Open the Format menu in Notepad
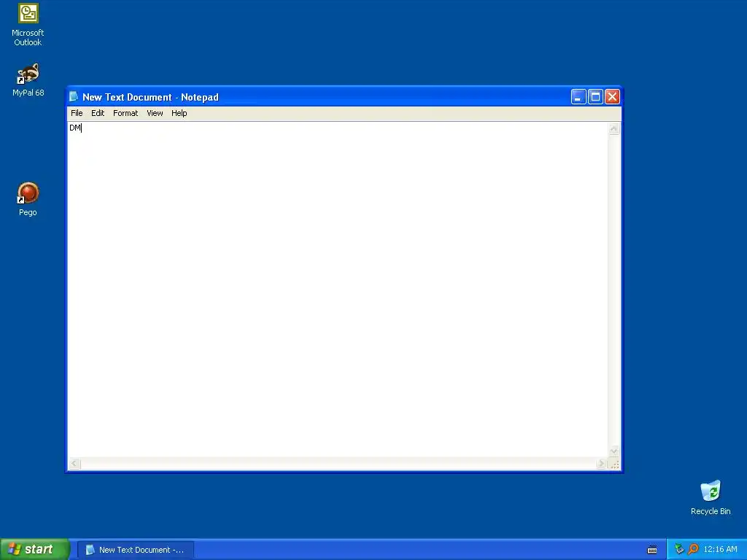747x560 pixels. click(x=125, y=113)
